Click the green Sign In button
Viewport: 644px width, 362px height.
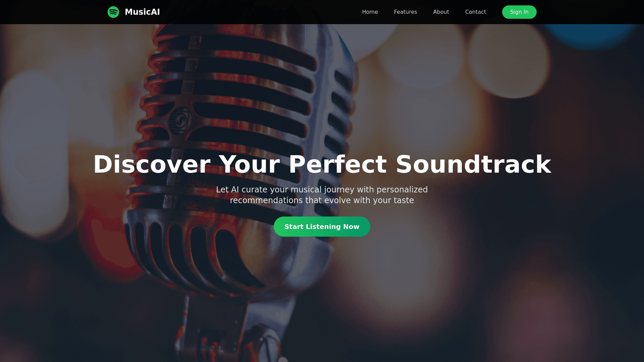[x=519, y=12]
